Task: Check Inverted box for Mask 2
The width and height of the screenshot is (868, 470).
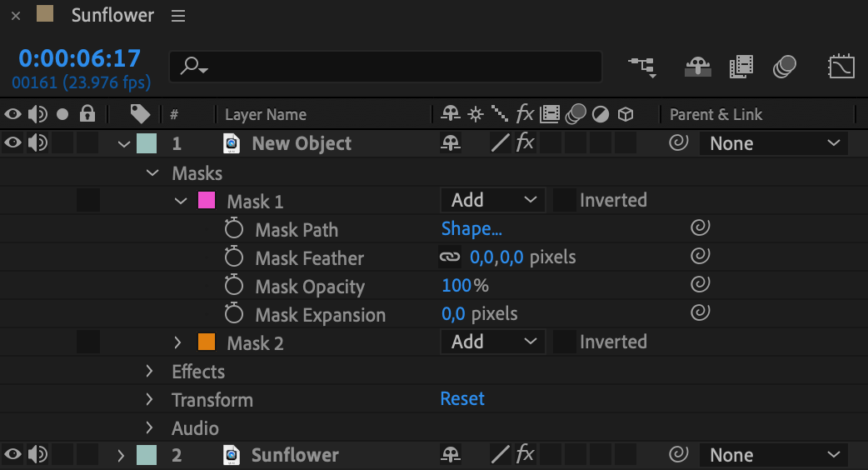Action: [x=564, y=342]
